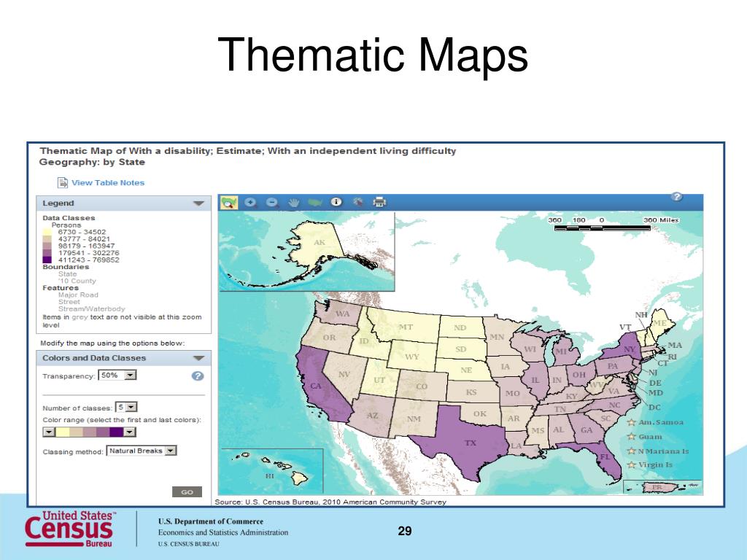This screenshot has width=747, height=560.
Task: Click the zoom out magnifier icon
Action: [x=272, y=203]
